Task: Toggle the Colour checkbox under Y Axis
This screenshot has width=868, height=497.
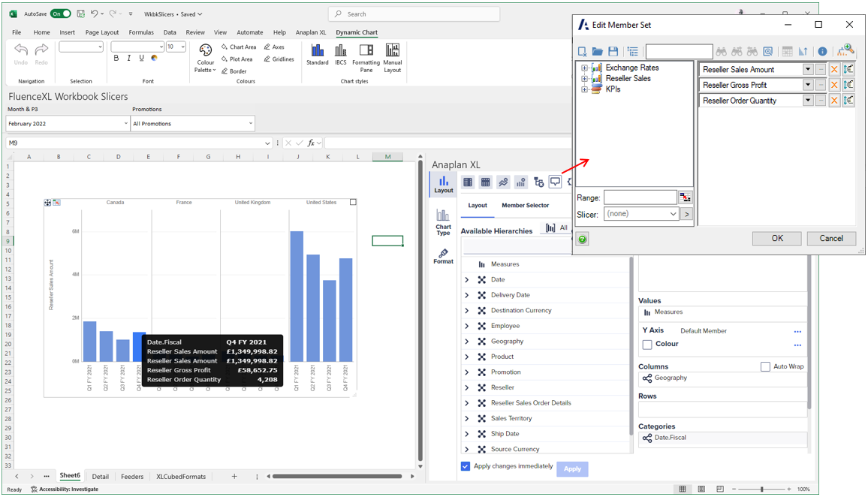Action: coord(647,345)
